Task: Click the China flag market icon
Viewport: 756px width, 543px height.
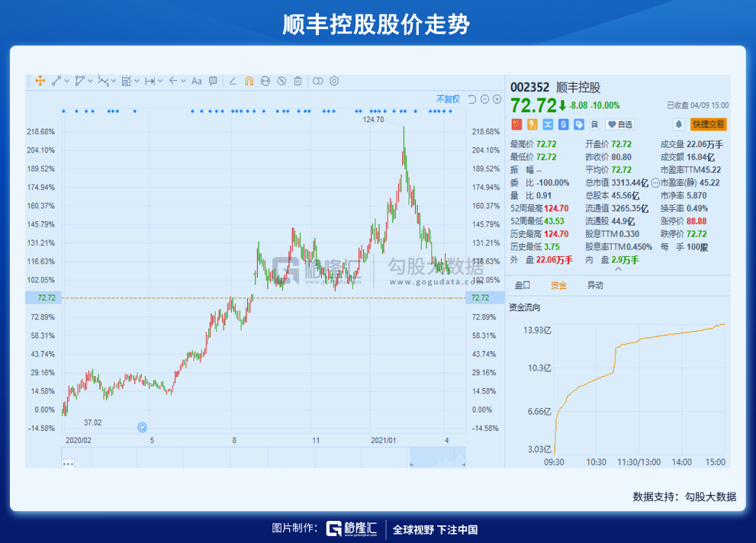Action: click(516, 124)
